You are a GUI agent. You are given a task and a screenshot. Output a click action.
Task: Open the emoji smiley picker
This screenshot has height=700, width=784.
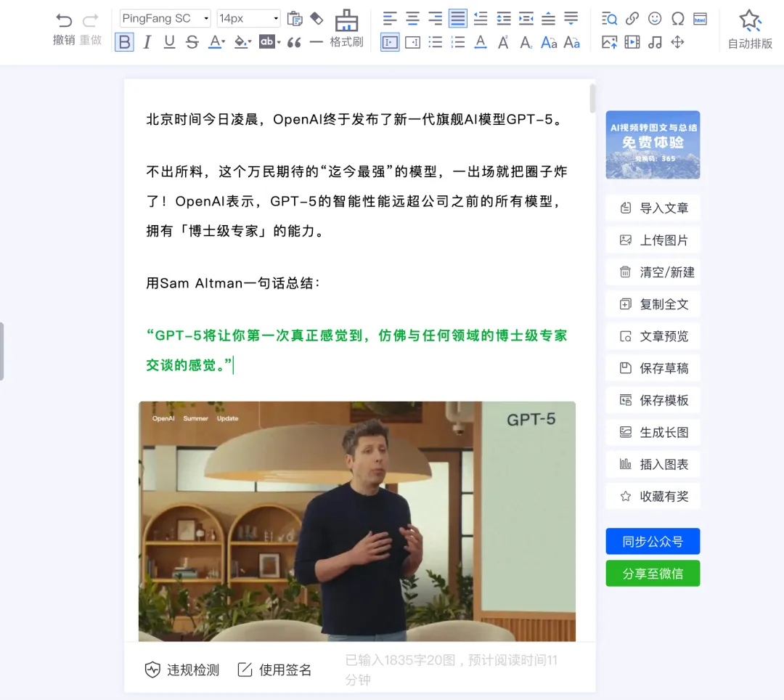pos(655,18)
